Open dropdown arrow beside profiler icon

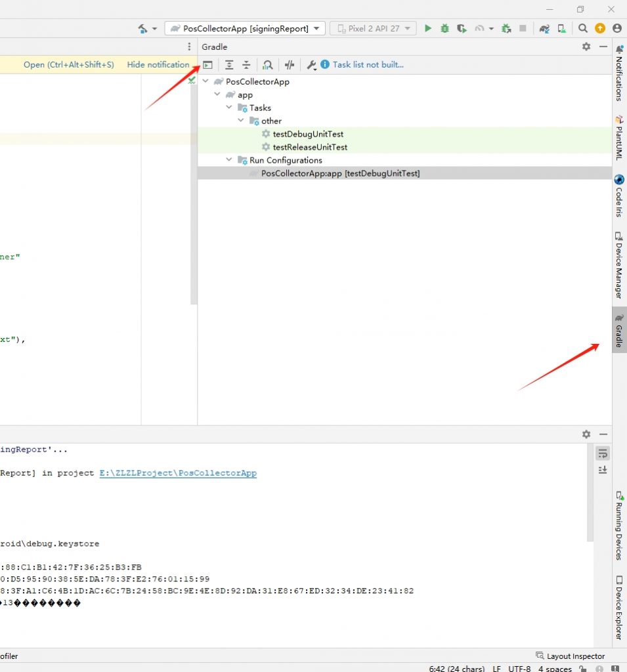pyautogui.click(x=491, y=29)
